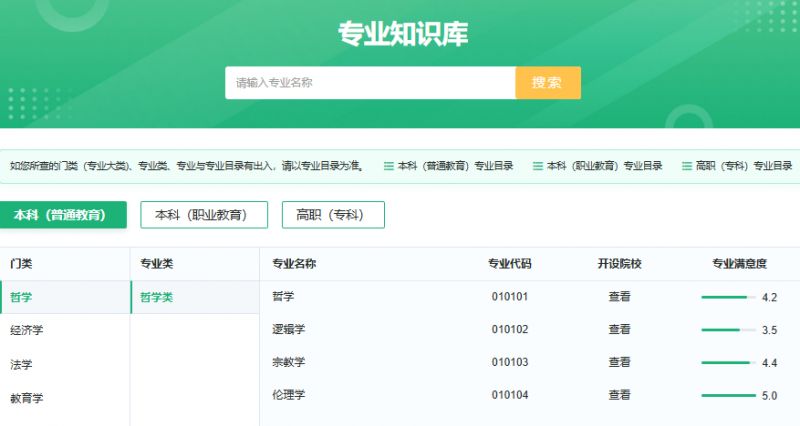Select 哲学类 in the 专业类 column
This screenshot has height=426, width=800.
(x=156, y=297)
